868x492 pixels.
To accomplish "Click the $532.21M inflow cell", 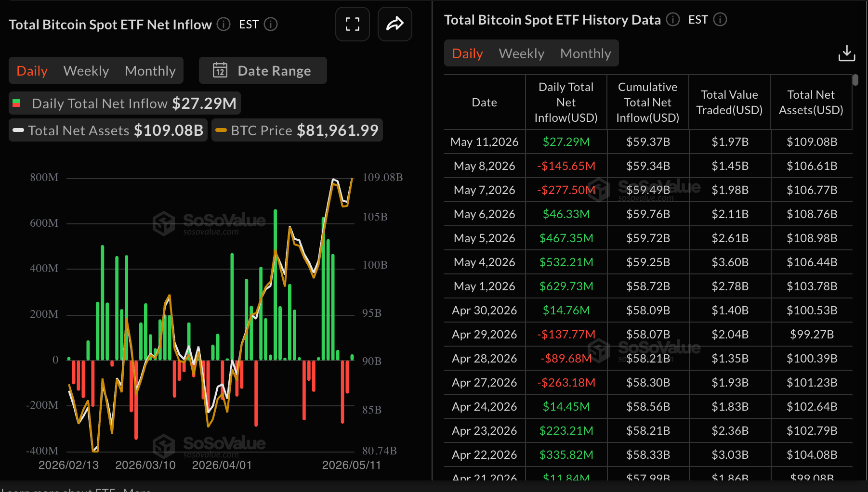I will 566,262.
